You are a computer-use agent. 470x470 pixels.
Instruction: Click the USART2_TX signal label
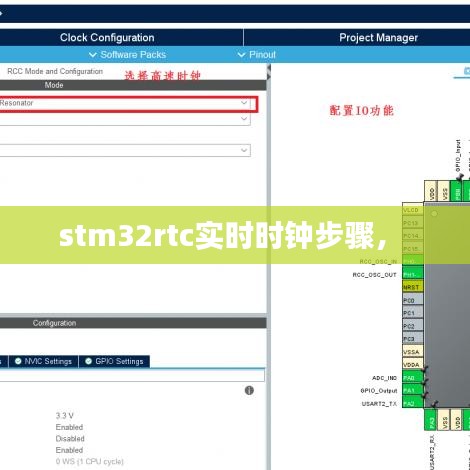point(379,404)
